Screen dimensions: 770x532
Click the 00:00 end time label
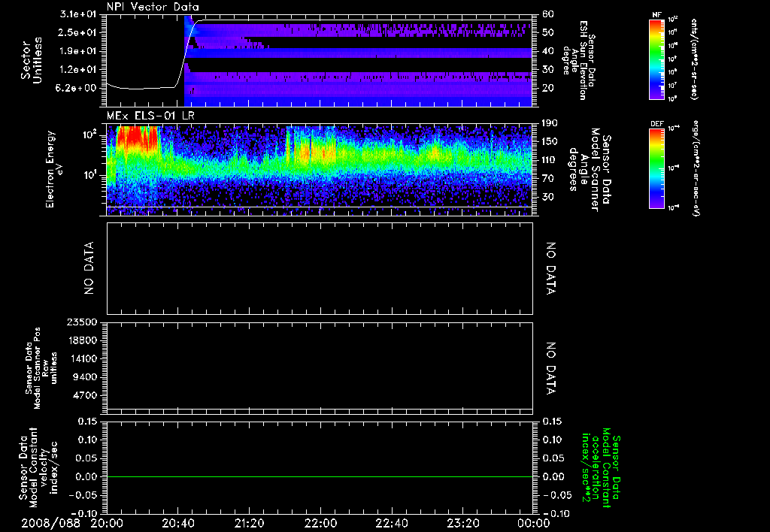533,522
